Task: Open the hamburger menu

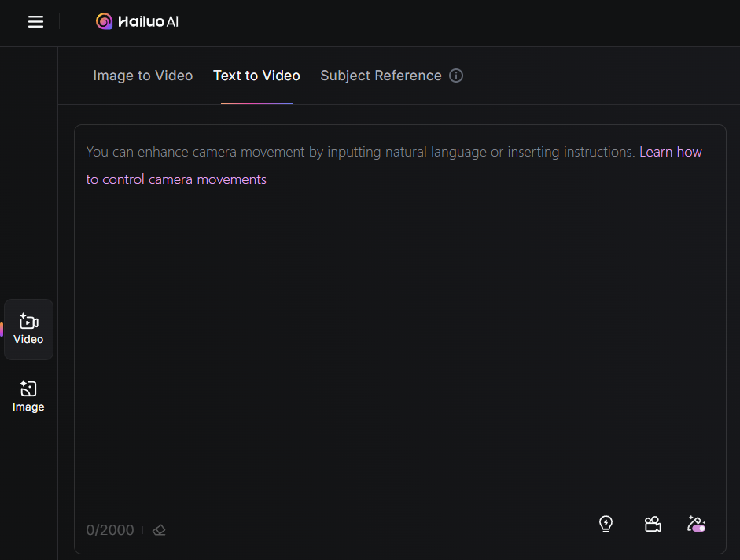Action: point(35,22)
